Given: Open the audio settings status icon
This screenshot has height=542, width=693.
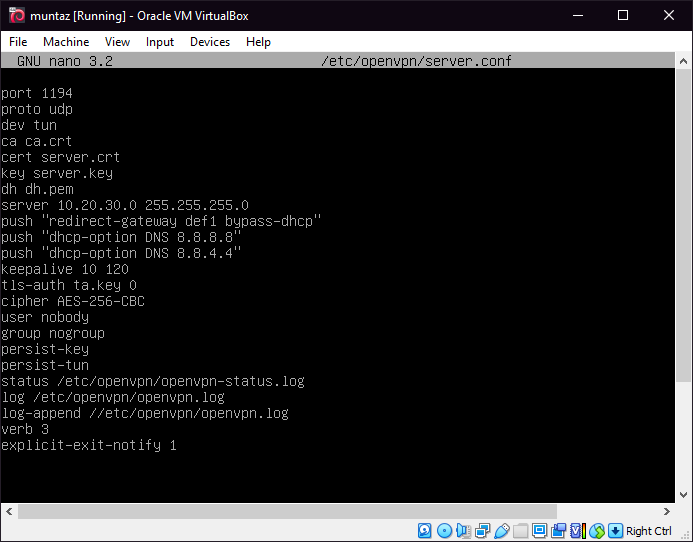Looking at the screenshot, I should click(463, 531).
